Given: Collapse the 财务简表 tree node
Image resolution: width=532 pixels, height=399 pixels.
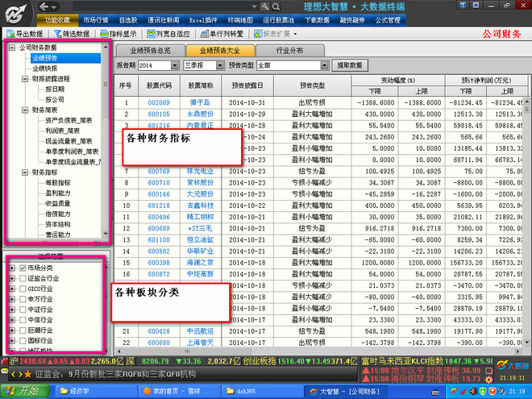Looking at the screenshot, I should coord(25,110).
